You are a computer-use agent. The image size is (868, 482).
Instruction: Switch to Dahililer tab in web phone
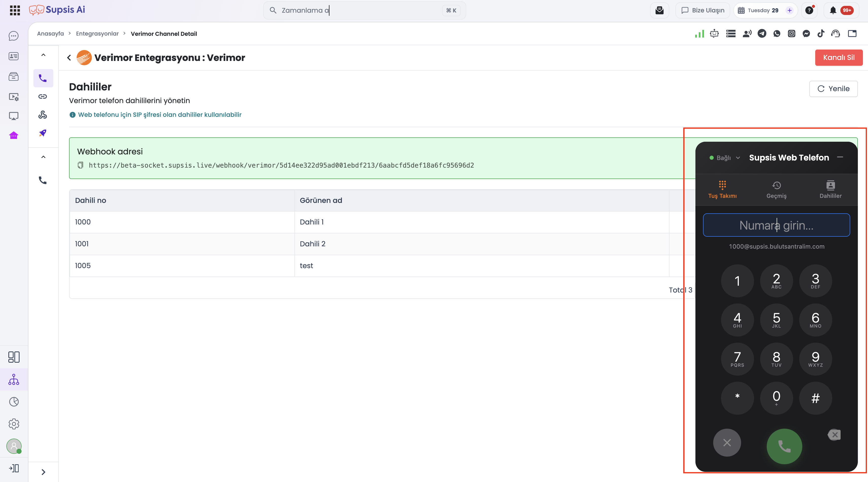(831, 190)
